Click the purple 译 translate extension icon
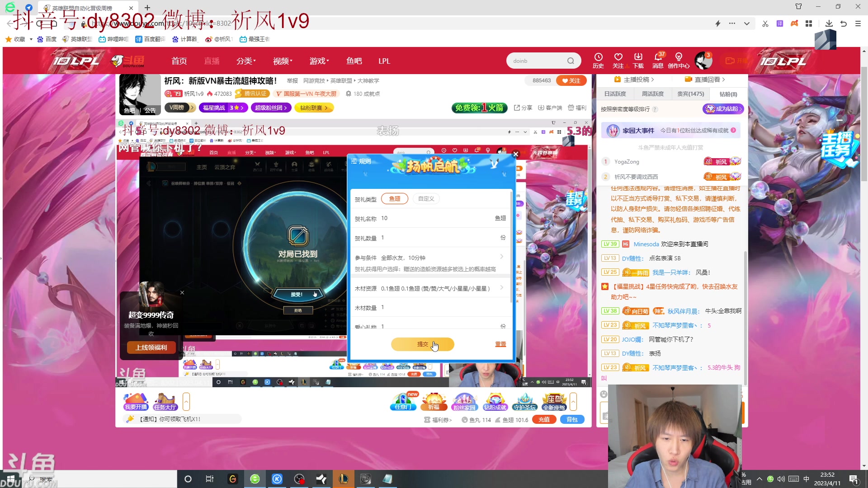The image size is (868, 488). coord(780,23)
